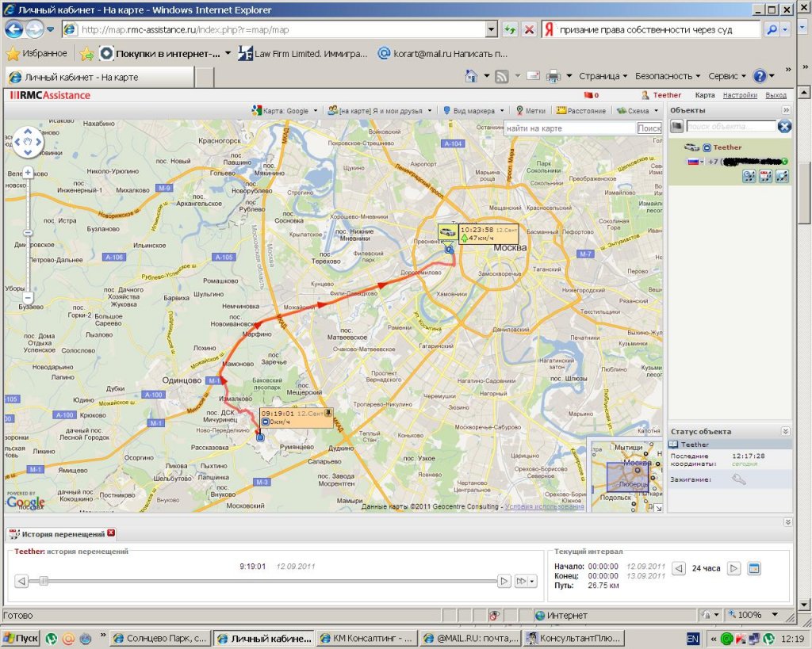The height and width of the screenshot is (649, 812).
Task: Click the magnifier-footprints locate icon
Action: point(782,176)
